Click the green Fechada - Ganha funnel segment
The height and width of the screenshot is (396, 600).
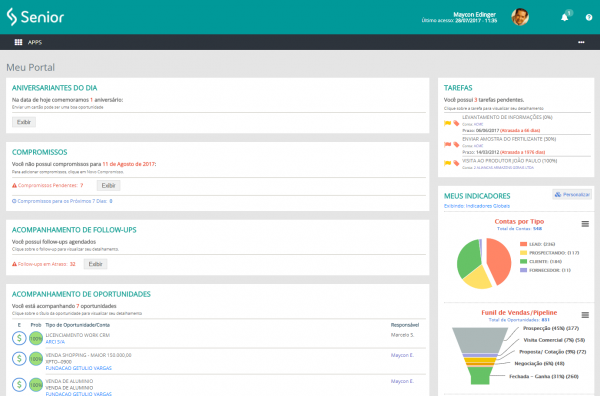click(x=480, y=376)
